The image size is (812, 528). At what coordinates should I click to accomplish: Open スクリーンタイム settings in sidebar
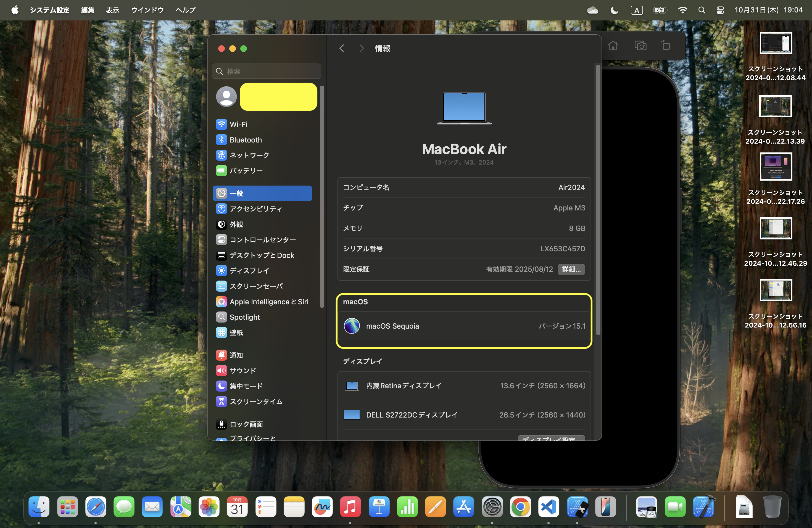[255, 402]
